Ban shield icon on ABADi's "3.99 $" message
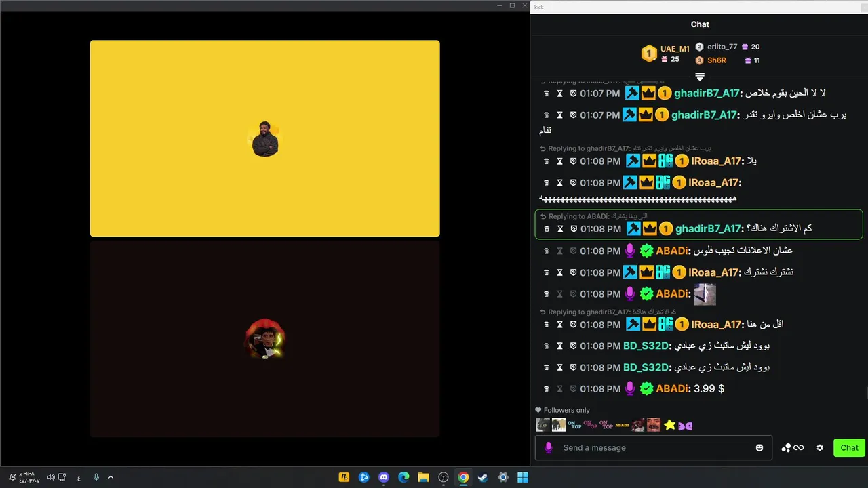 point(573,389)
